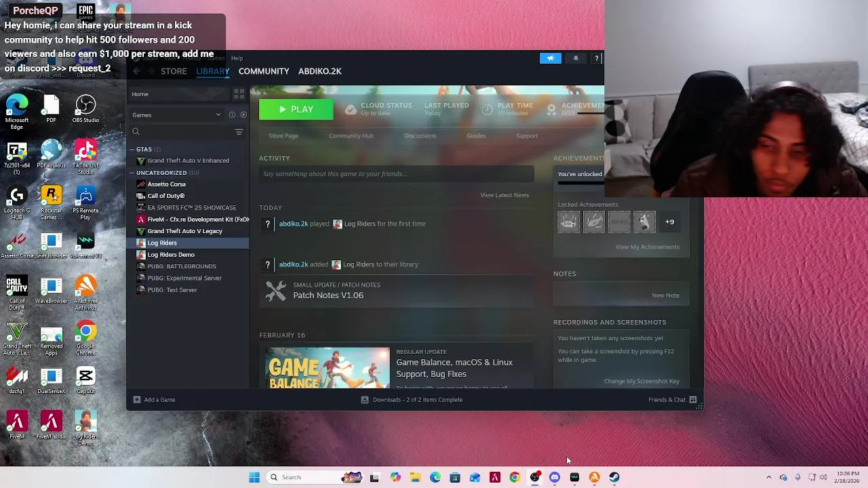The height and width of the screenshot is (488, 868).
Task: Create a New Note
Action: [665, 296]
